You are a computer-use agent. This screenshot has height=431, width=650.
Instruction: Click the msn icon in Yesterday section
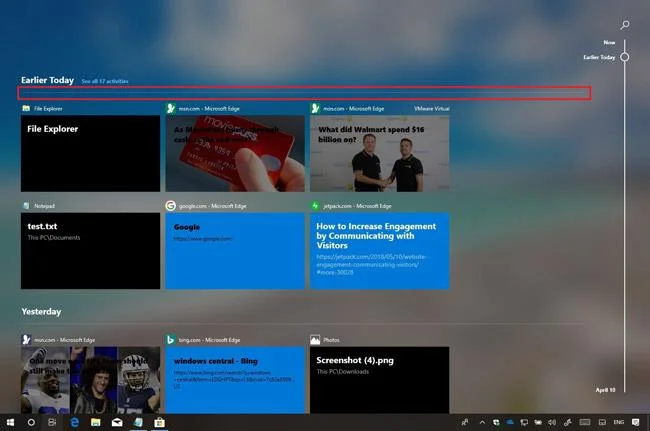[x=26, y=340]
